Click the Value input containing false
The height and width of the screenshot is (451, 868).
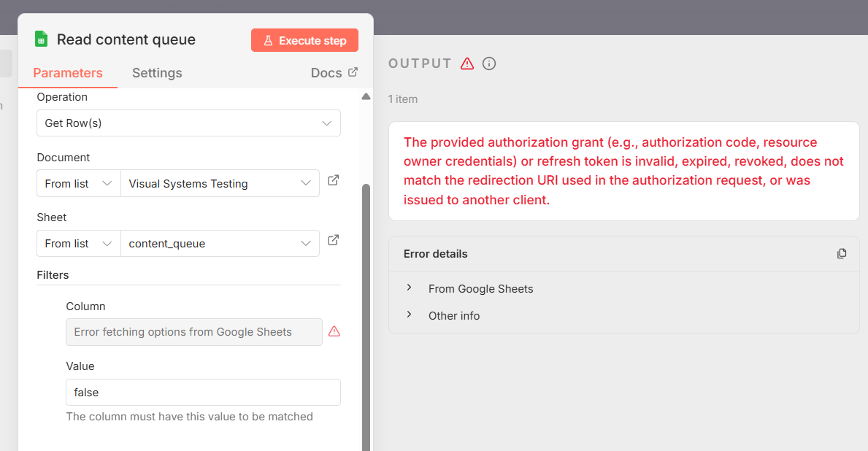click(203, 392)
